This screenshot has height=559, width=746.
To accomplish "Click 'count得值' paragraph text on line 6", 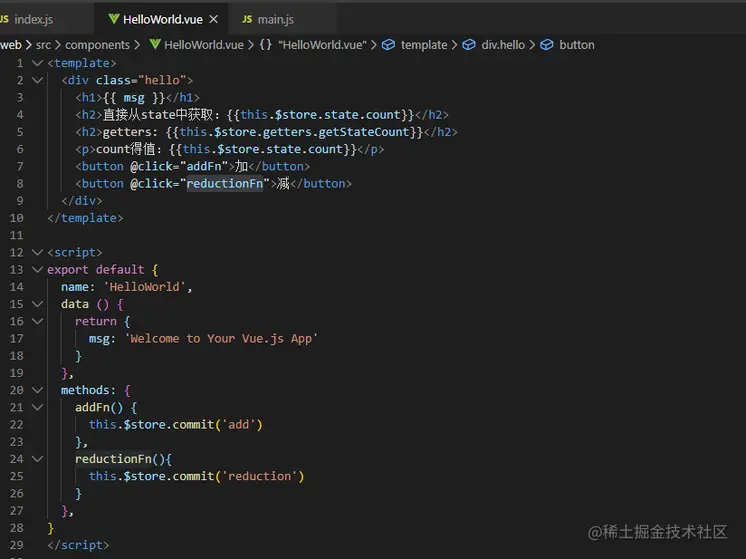I will (126, 149).
